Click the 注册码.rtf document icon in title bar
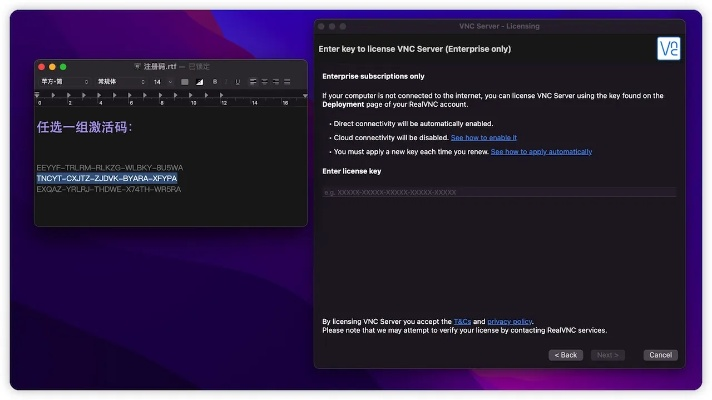 pos(137,67)
